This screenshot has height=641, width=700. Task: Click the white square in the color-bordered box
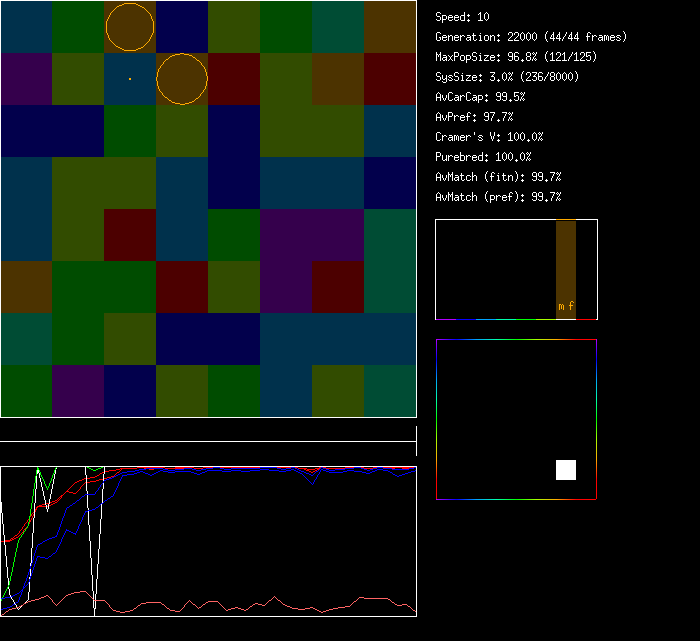coord(566,470)
